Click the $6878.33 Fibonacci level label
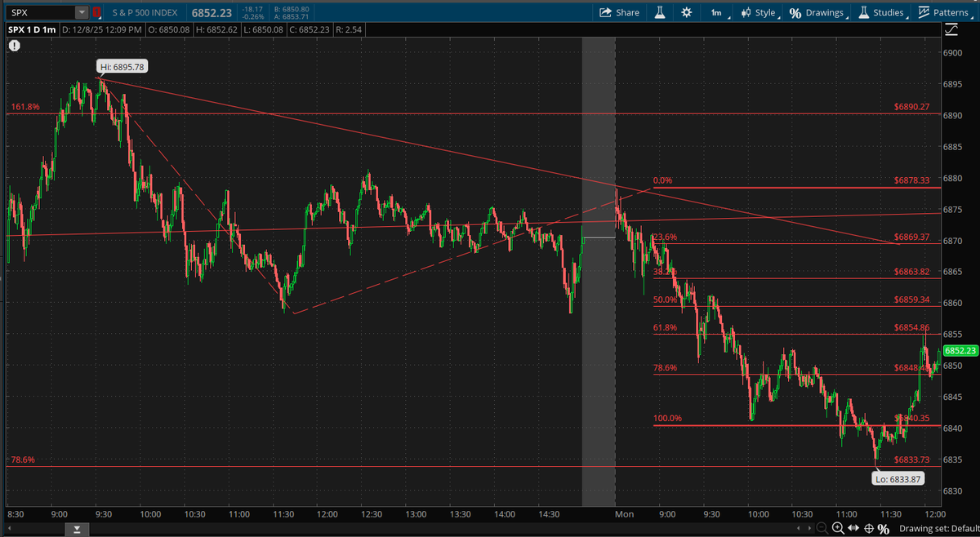 912,180
